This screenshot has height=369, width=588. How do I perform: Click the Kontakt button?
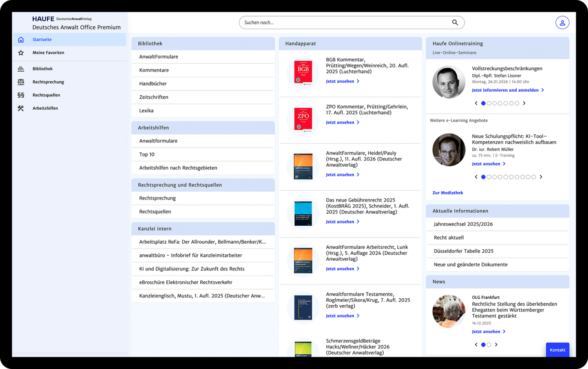[557, 350]
